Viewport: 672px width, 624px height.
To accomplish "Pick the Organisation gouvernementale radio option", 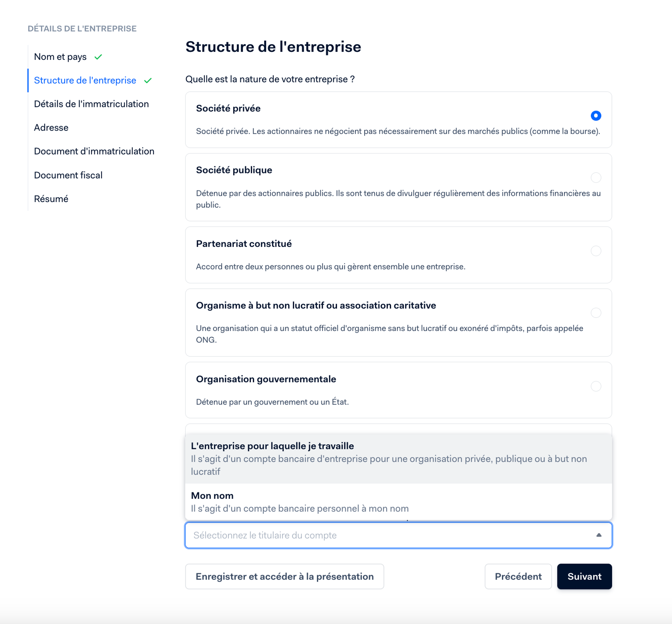I will (596, 386).
